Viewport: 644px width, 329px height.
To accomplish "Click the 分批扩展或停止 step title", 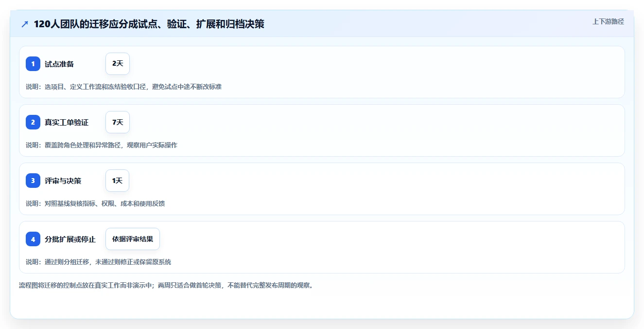I will coord(70,239).
